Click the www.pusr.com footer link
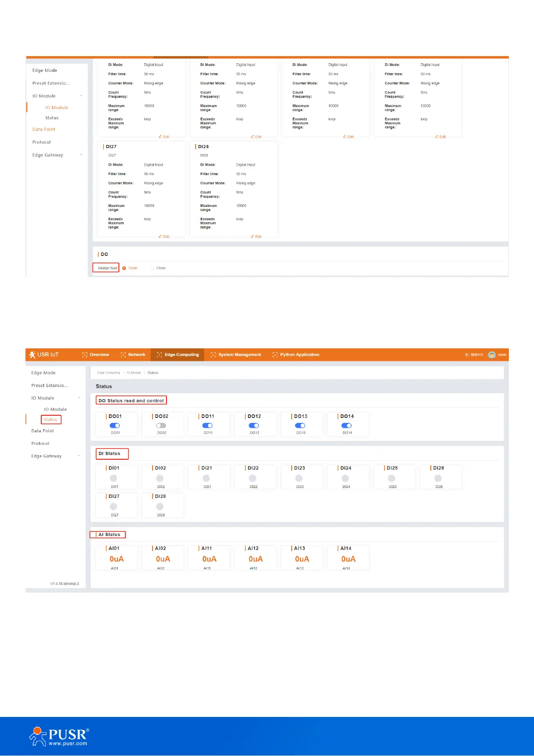The width and height of the screenshot is (534, 756). point(68,743)
